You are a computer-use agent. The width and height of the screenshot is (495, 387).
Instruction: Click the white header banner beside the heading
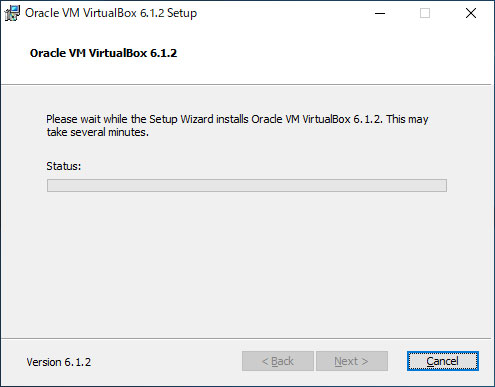tap(333, 53)
